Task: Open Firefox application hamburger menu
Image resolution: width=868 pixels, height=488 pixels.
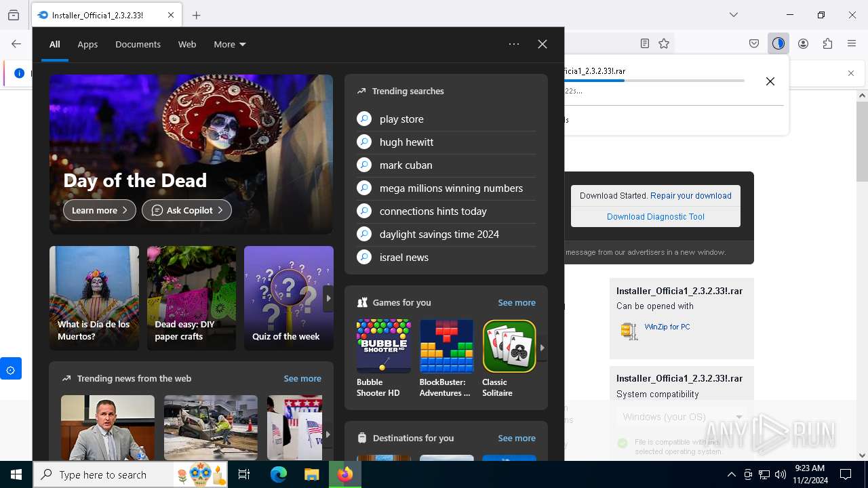Action: (852, 43)
